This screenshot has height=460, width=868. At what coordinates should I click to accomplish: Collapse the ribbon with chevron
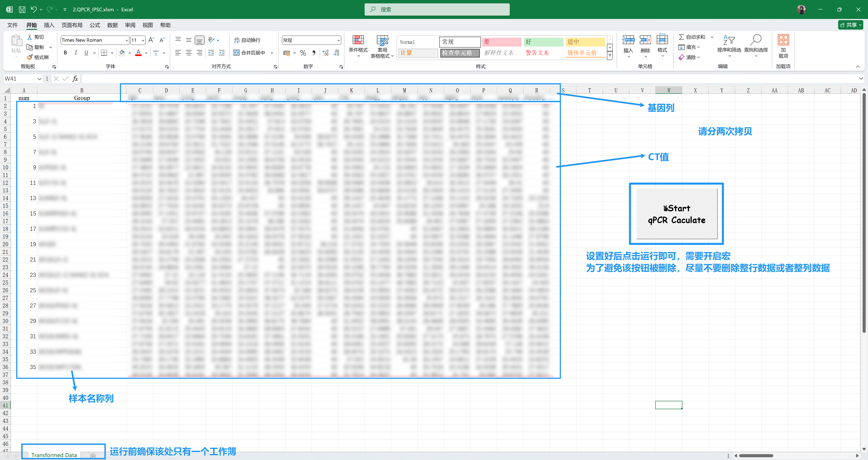click(x=858, y=67)
